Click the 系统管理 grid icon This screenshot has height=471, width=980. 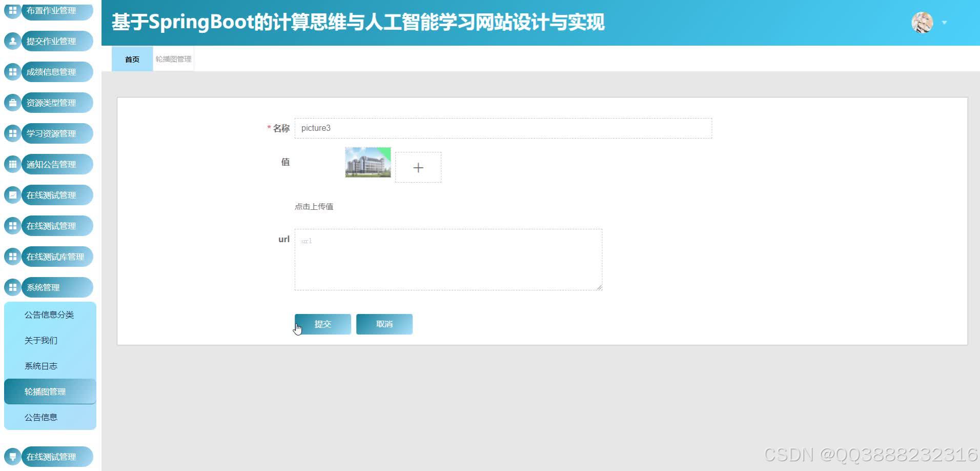click(x=12, y=287)
